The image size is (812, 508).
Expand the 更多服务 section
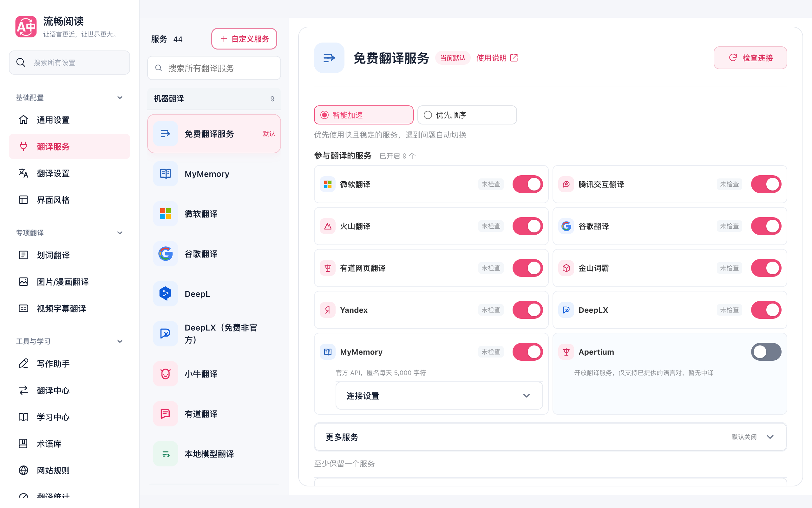point(551,437)
